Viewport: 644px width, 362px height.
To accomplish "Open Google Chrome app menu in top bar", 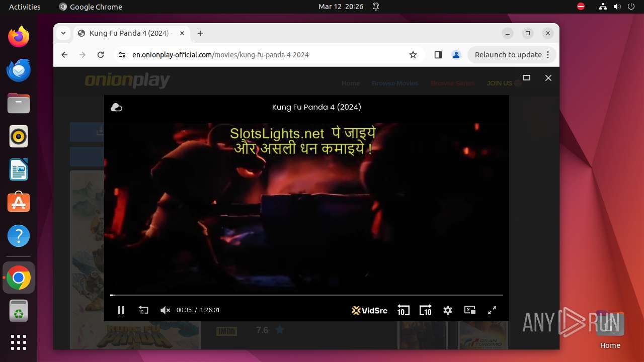I will [91, 7].
